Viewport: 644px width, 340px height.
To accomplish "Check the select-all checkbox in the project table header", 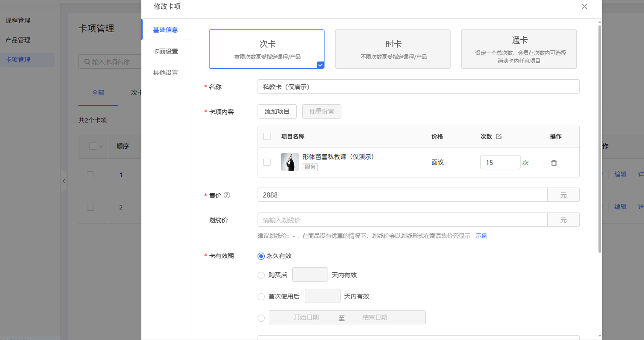I will pyautogui.click(x=267, y=136).
